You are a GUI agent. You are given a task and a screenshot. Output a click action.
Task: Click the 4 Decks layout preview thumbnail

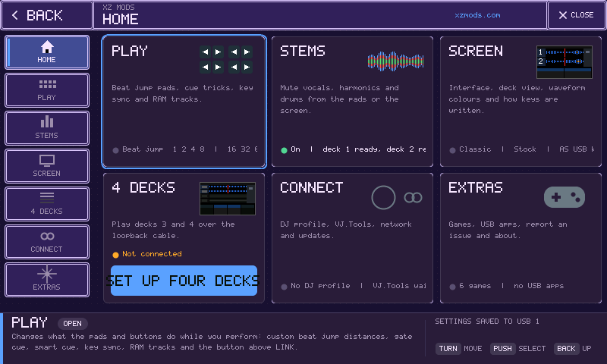point(228,199)
